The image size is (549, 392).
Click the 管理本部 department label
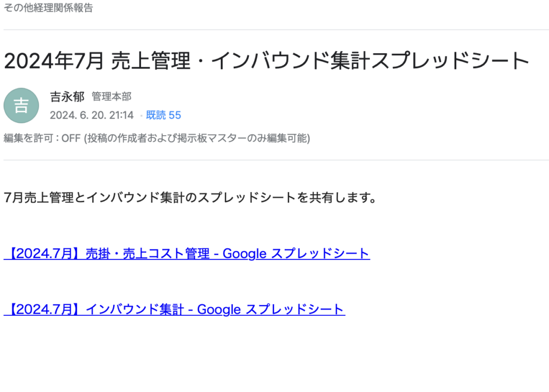112,97
